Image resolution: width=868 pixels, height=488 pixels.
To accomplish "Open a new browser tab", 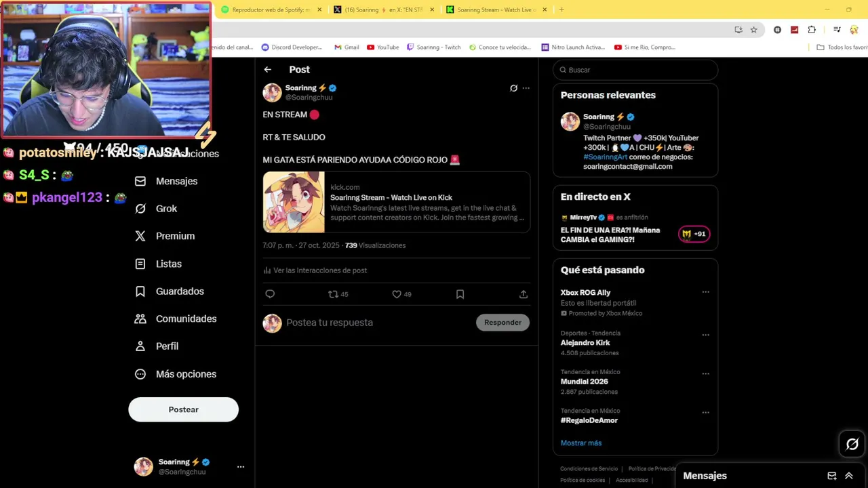I will tap(561, 9).
